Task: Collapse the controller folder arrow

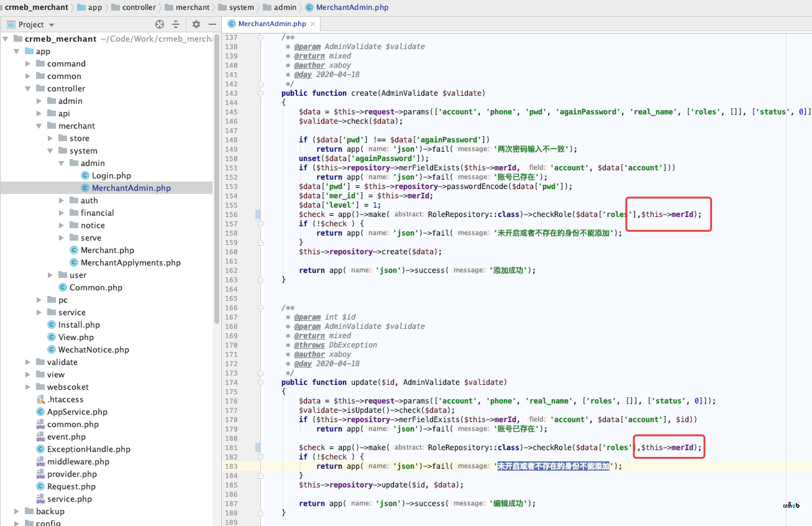Action: pos(28,88)
